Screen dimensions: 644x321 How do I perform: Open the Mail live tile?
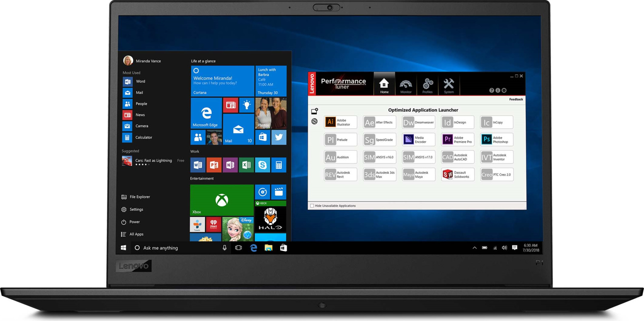(x=238, y=129)
